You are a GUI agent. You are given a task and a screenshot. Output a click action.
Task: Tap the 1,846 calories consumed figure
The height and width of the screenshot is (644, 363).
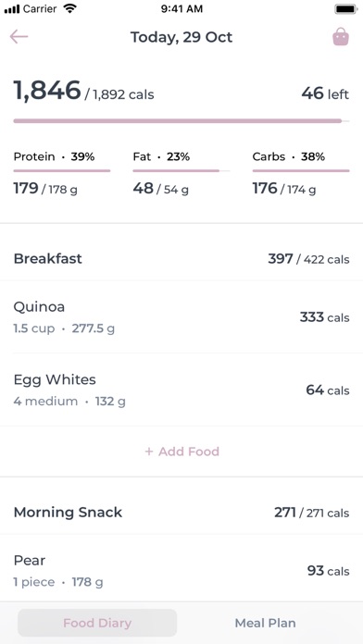click(47, 91)
